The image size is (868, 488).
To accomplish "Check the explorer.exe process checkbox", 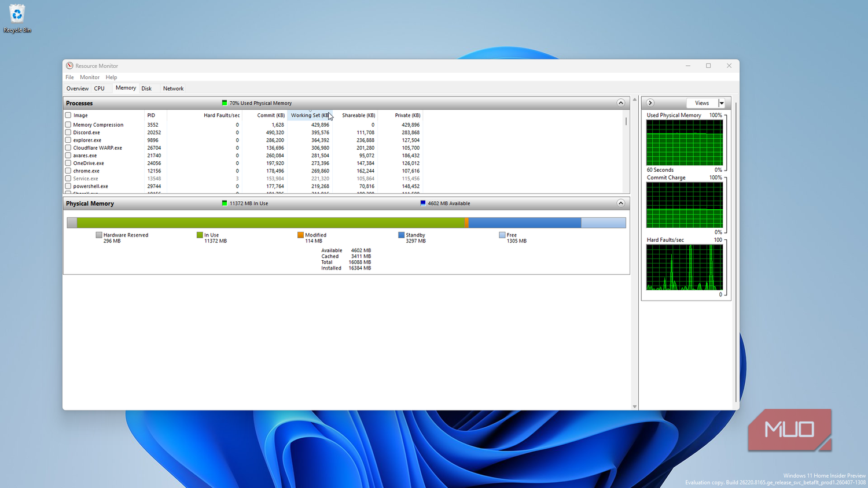I will point(68,140).
